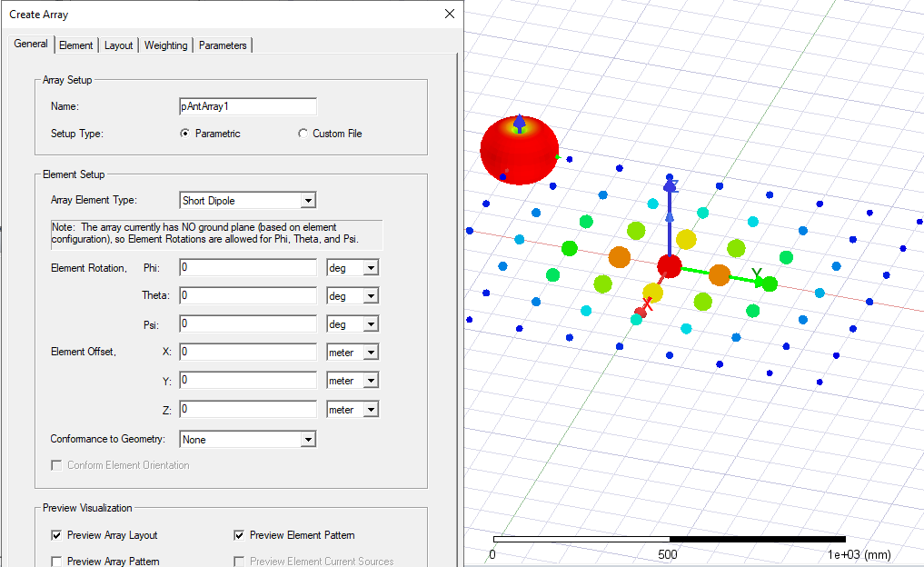Click the Phi rotation value field
The height and width of the screenshot is (567, 924).
pos(247,267)
